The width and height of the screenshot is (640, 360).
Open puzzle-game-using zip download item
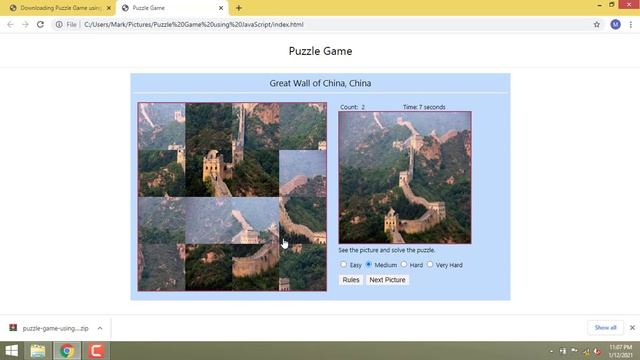[50, 328]
